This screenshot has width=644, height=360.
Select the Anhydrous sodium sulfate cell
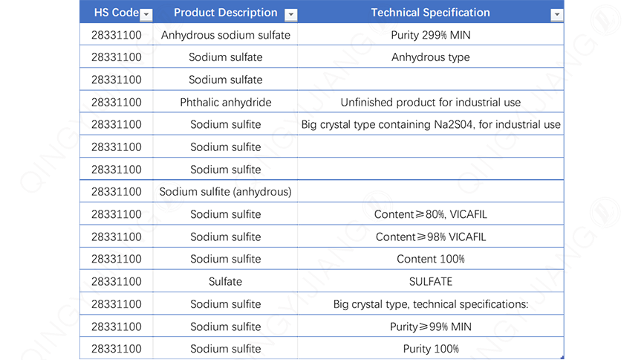click(x=225, y=35)
